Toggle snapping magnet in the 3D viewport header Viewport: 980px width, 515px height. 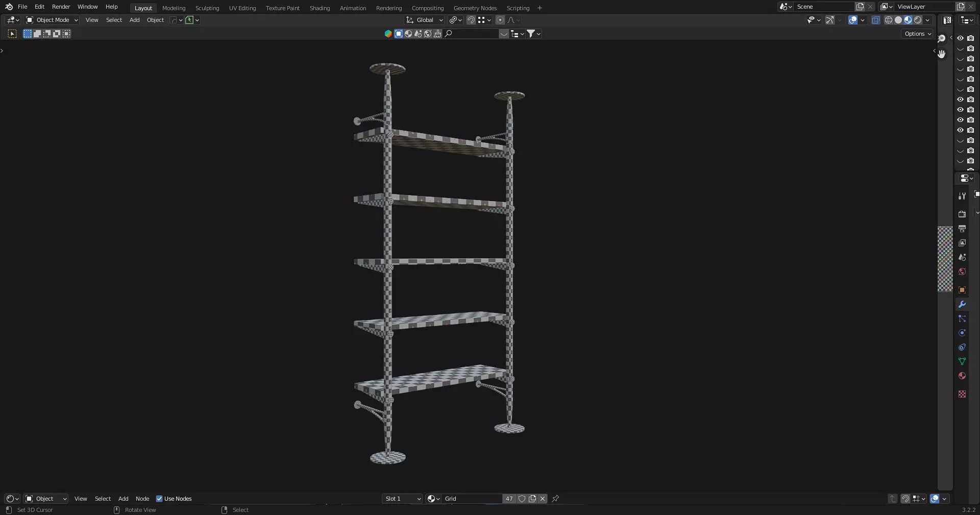coord(471,20)
